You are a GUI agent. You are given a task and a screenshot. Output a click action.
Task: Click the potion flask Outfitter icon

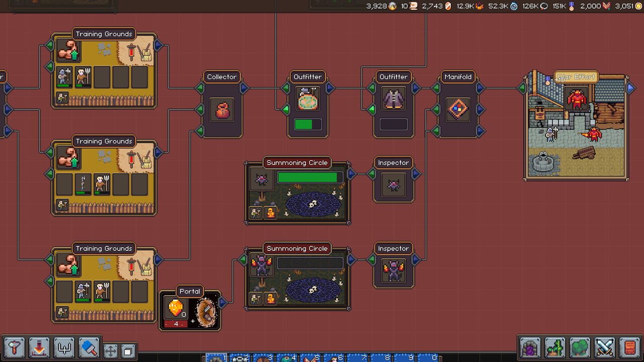[x=307, y=99]
